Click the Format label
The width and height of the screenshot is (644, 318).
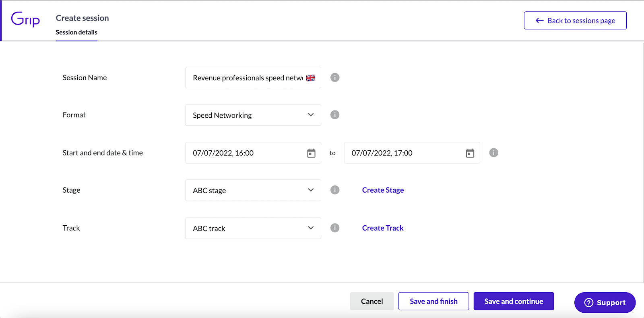[74, 115]
